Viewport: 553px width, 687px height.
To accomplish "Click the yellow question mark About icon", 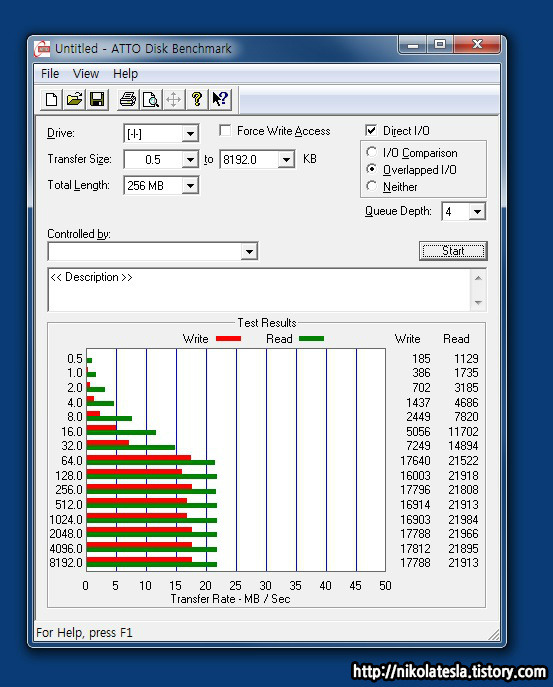I will (197, 99).
